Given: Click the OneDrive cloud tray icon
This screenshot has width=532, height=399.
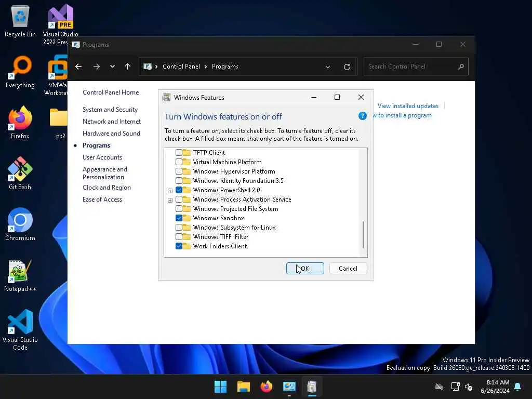Looking at the screenshot, I should tap(439, 387).
